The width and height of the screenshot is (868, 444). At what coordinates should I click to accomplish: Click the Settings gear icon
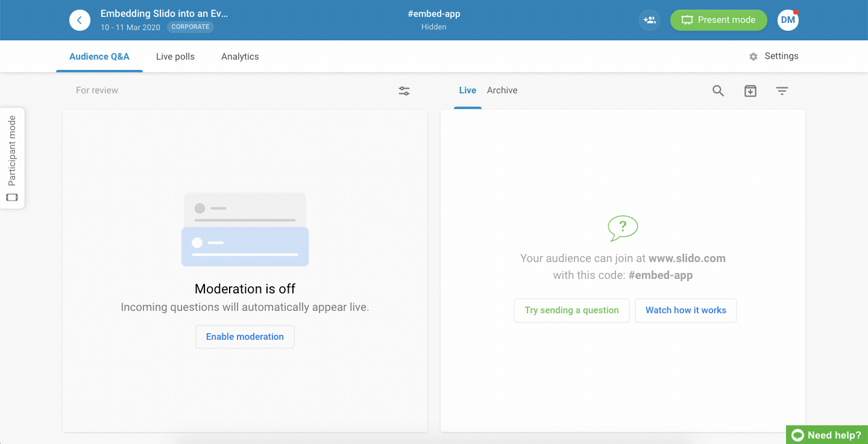(x=753, y=57)
